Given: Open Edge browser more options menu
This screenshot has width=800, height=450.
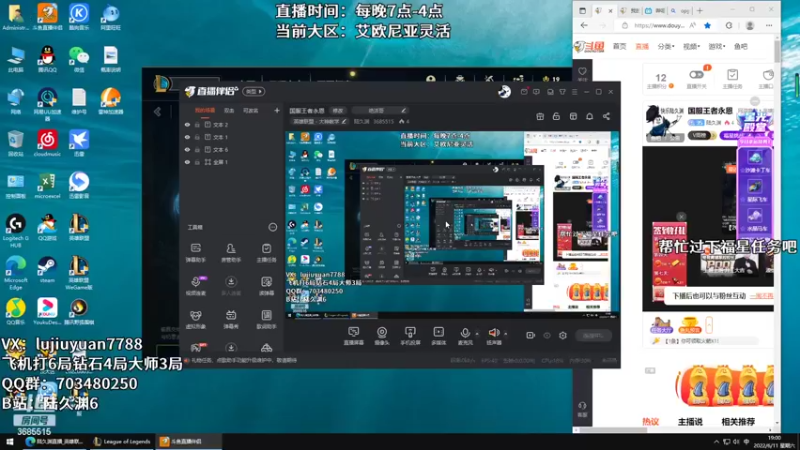Looking at the screenshot, I should [769, 26].
